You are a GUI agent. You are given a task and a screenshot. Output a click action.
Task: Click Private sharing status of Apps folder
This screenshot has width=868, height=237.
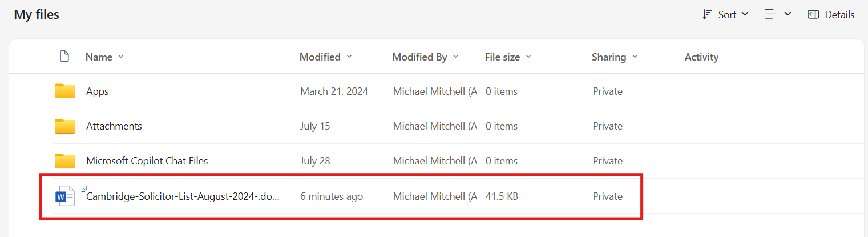(607, 91)
